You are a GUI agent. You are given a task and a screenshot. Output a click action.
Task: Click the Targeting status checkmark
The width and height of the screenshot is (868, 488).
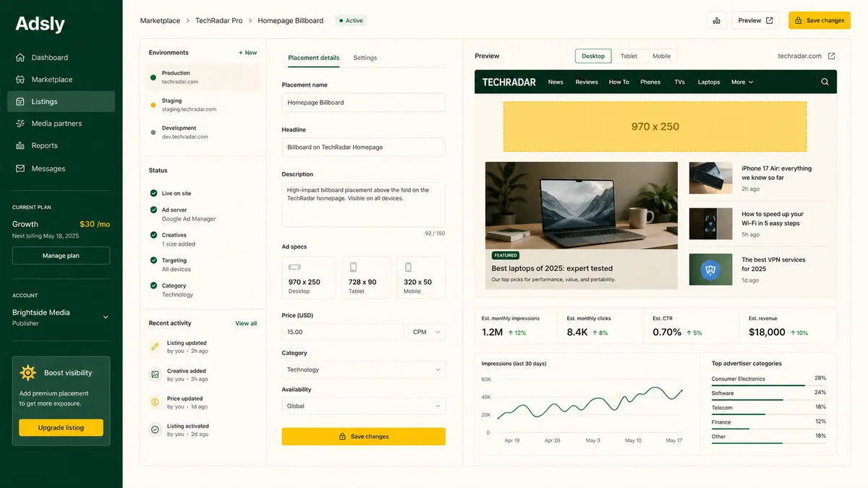(153, 260)
